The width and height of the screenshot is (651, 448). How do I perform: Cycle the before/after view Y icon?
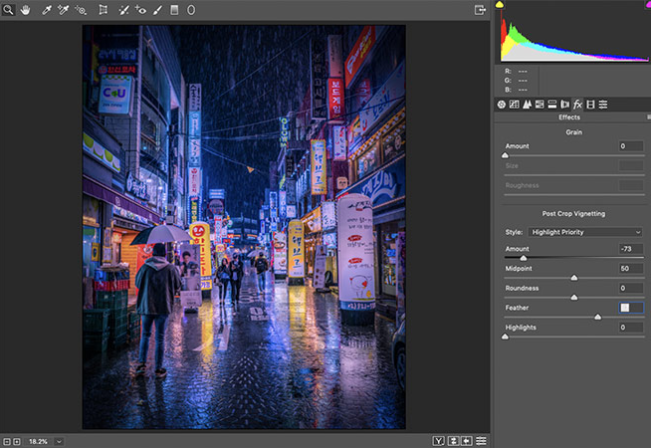pyautogui.click(x=438, y=441)
